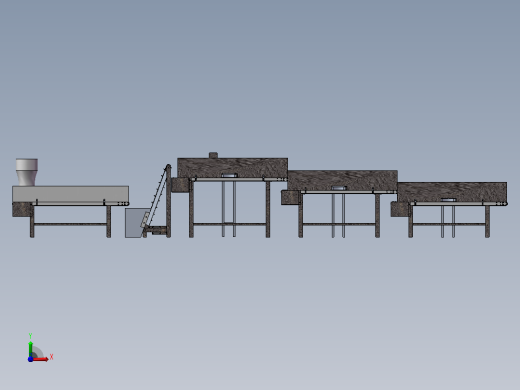The height and width of the screenshot is (390, 520).
Task: Select the lowest rightmost dark hood cover
Action: pos(452,192)
